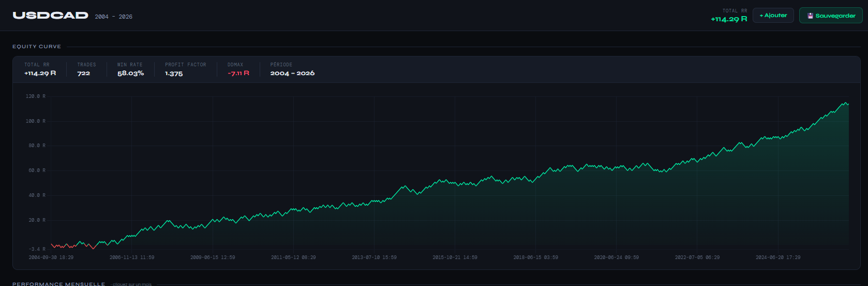This screenshot has width=868, height=286.
Task: Click the 120.0 R y-axis label
Action: pyautogui.click(x=36, y=96)
